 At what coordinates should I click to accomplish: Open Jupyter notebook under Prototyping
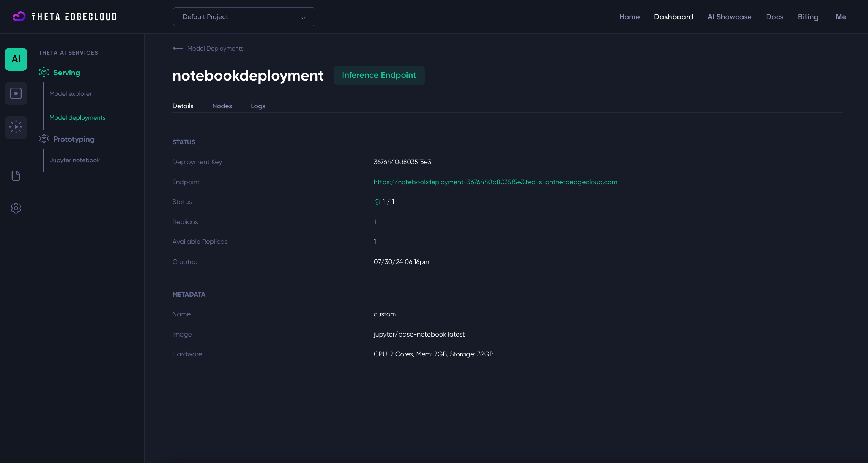(75, 160)
